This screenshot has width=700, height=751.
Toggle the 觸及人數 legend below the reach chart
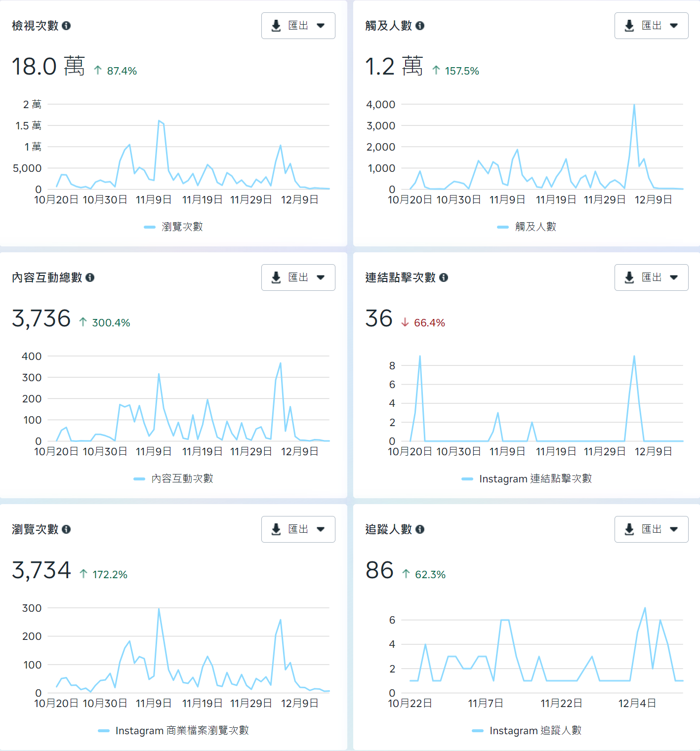[527, 227]
